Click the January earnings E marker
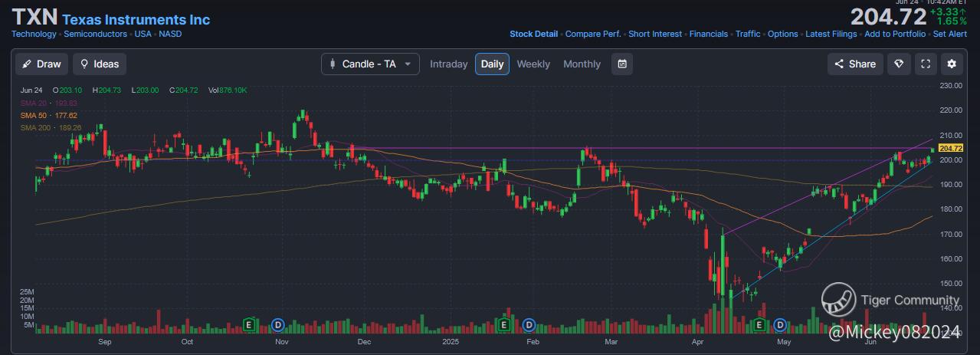 (503, 326)
